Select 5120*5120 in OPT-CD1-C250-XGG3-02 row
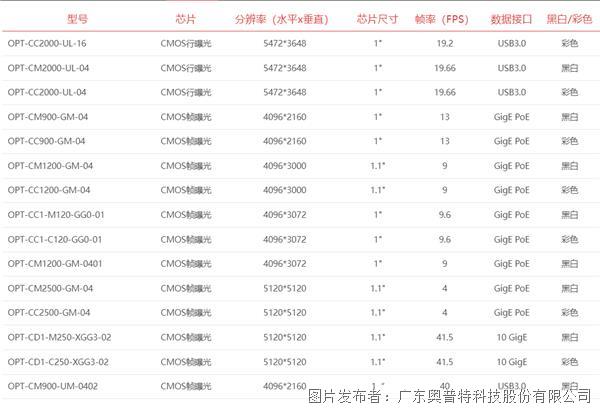The width and height of the screenshot is (600, 410). click(x=285, y=362)
